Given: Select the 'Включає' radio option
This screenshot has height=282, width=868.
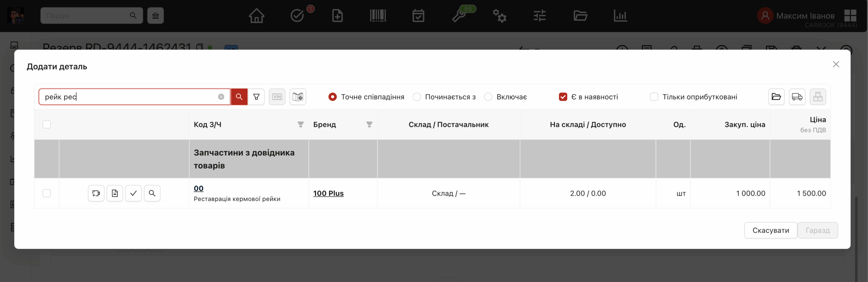Looking at the screenshot, I should [x=488, y=97].
